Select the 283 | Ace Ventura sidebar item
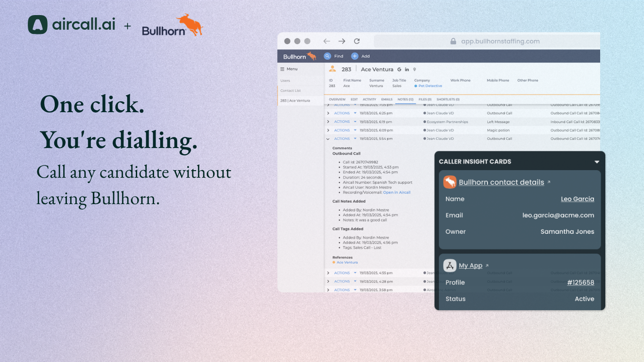This screenshot has width=644, height=362. point(295,100)
